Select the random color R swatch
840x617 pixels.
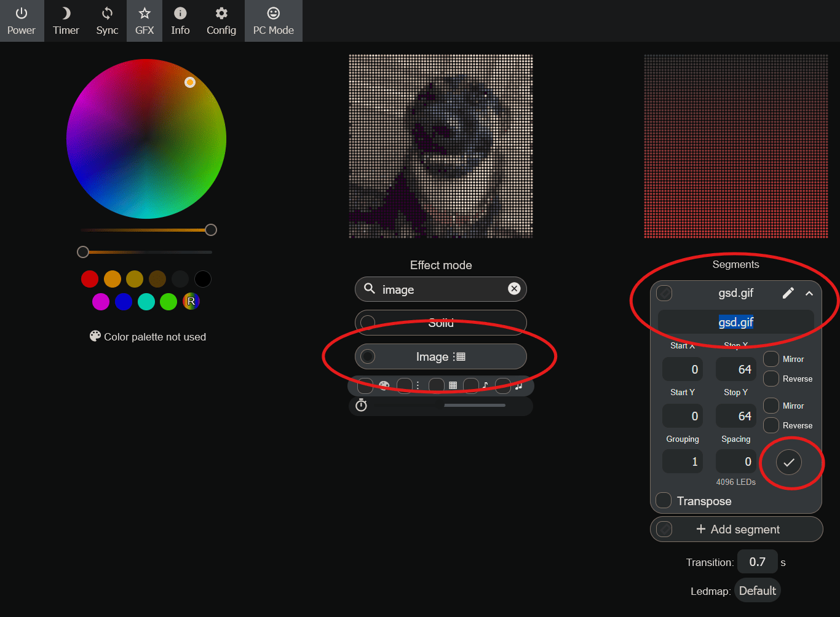[x=191, y=301]
